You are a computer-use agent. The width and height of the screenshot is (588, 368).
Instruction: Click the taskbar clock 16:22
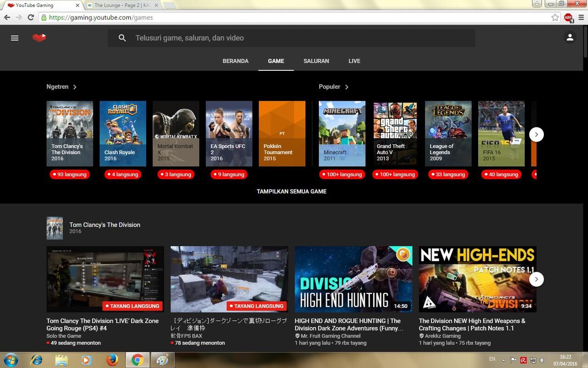(x=565, y=357)
